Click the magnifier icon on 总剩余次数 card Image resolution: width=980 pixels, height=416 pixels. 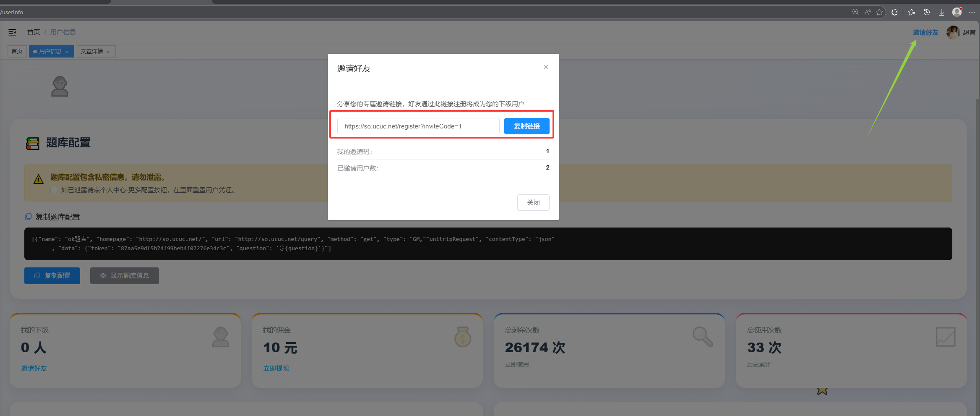[703, 337]
